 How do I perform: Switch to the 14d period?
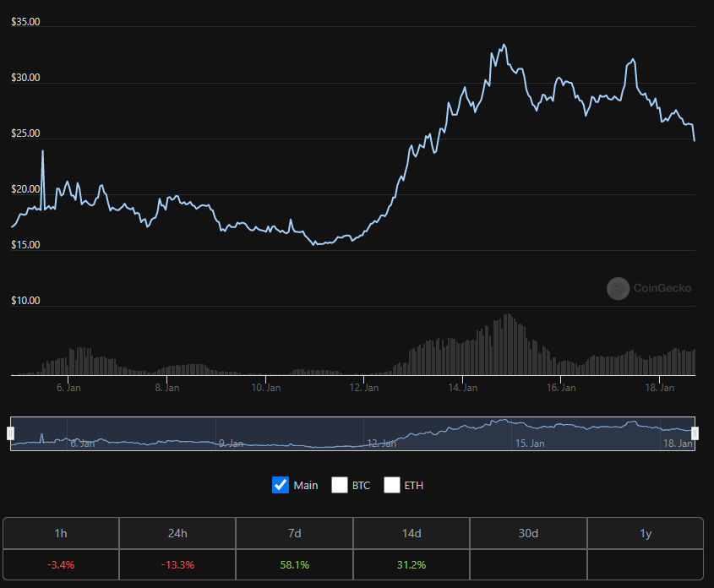pyautogui.click(x=412, y=533)
